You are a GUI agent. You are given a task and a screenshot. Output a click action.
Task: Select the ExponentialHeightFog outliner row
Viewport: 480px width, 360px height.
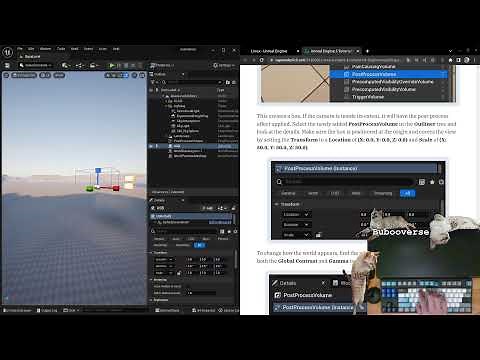point(192,116)
